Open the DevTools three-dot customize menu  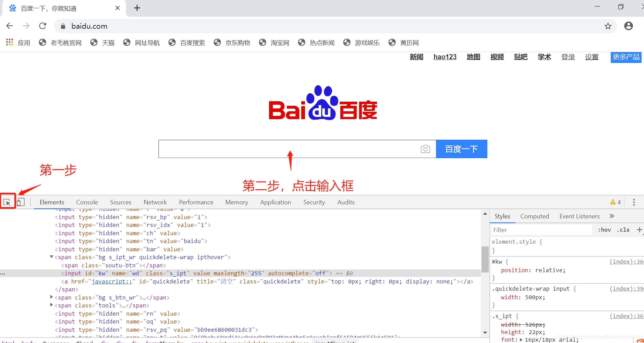(633, 202)
